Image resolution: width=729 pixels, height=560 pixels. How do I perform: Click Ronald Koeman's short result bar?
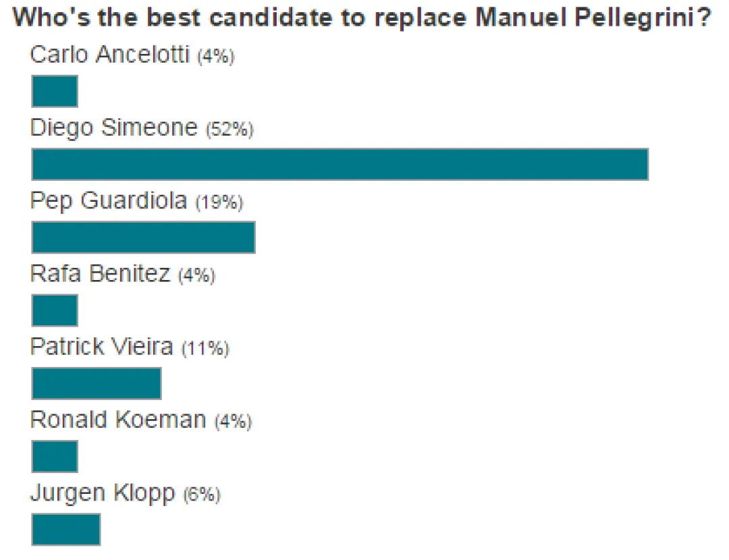tap(55, 456)
